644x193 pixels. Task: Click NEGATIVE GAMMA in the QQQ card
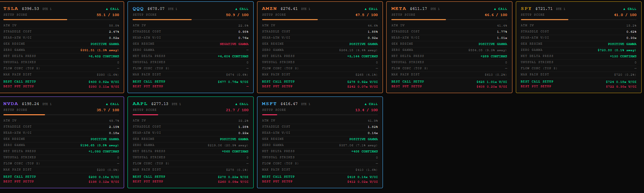pos(234,43)
